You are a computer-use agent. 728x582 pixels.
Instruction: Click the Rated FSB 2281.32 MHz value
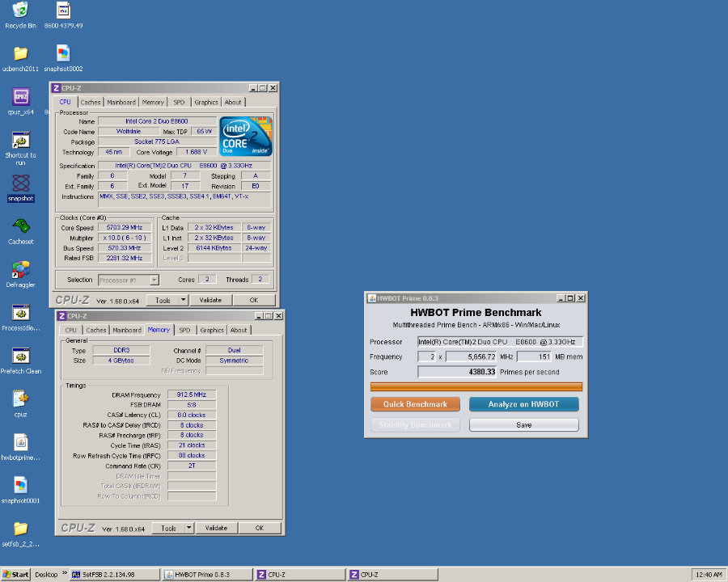point(125,258)
